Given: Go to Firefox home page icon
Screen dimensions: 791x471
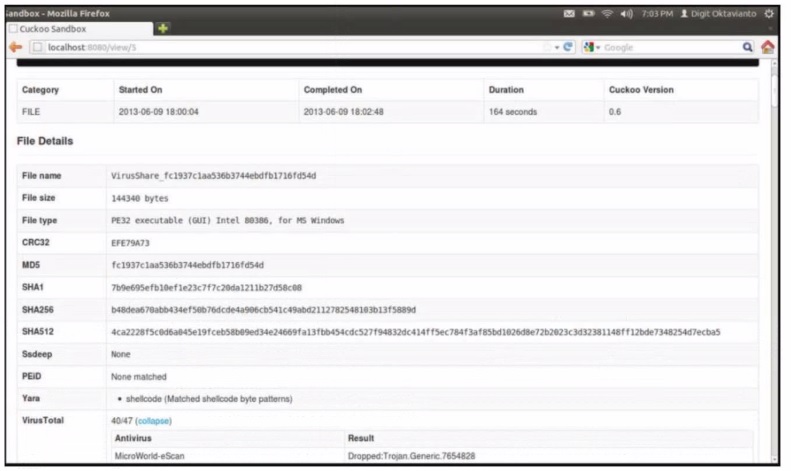Looking at the screenshot, I should (x=767, y=47).
